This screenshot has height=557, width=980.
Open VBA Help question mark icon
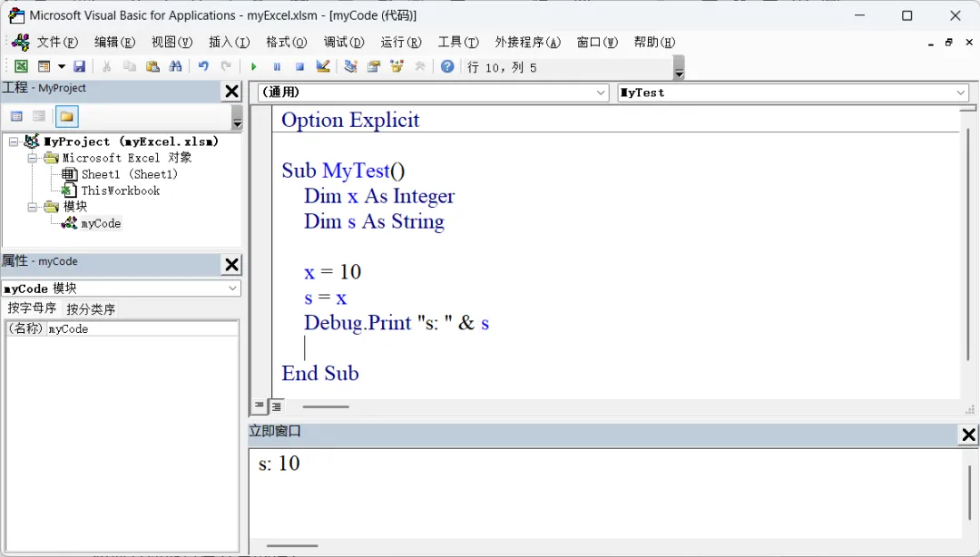[x=447, y=66]
